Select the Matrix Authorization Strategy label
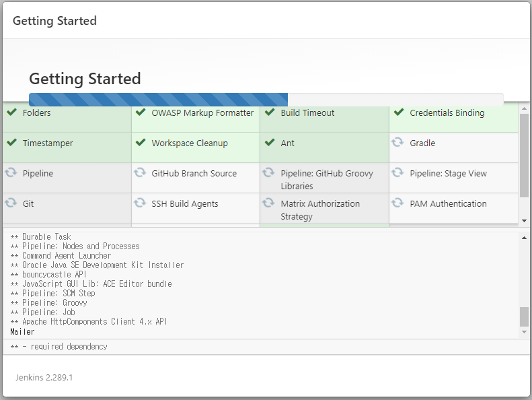This screenshot has height=400, width=532. click(x=320, y=210)
